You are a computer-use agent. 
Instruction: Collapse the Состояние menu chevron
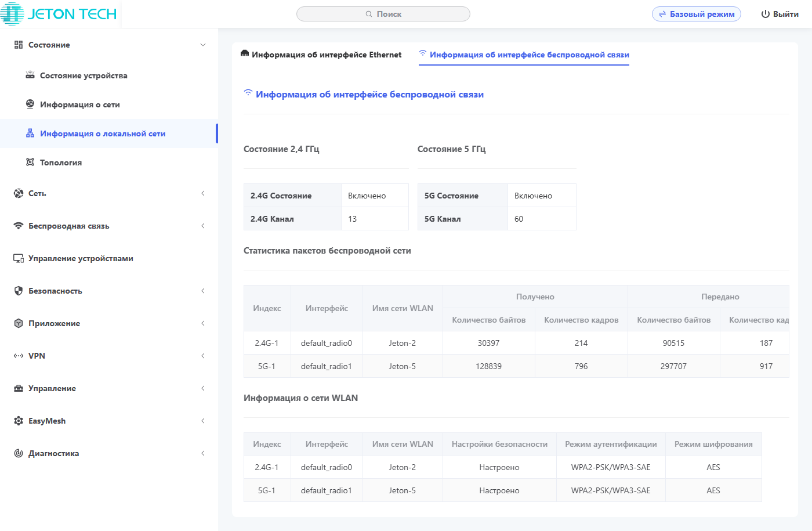point(203,45)
